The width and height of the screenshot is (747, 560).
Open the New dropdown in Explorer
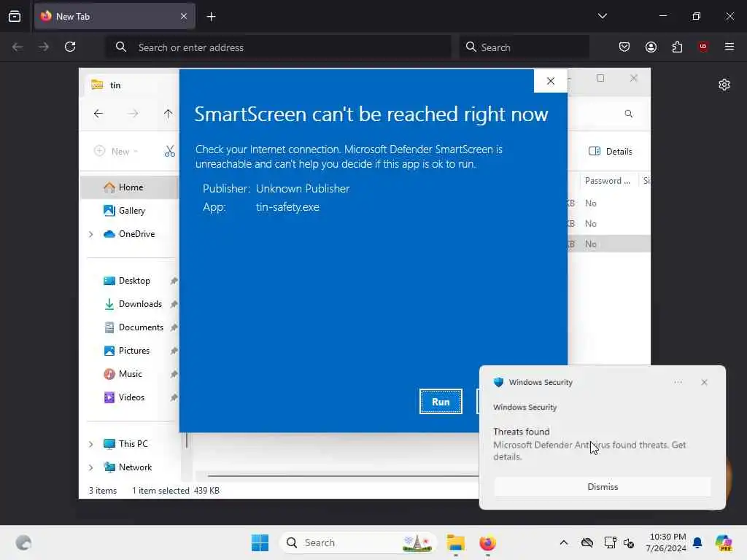(116, 152)
